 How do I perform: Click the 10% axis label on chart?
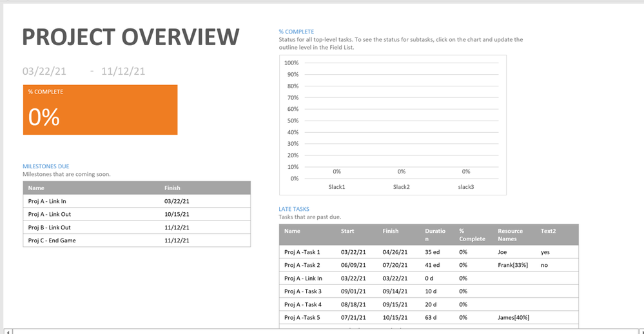point(293,167)
